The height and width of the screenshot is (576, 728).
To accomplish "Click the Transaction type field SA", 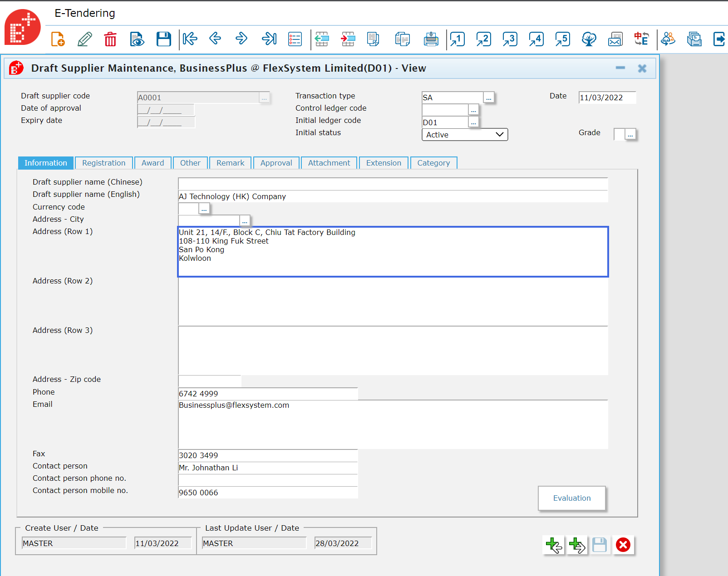I will (453, 98).
